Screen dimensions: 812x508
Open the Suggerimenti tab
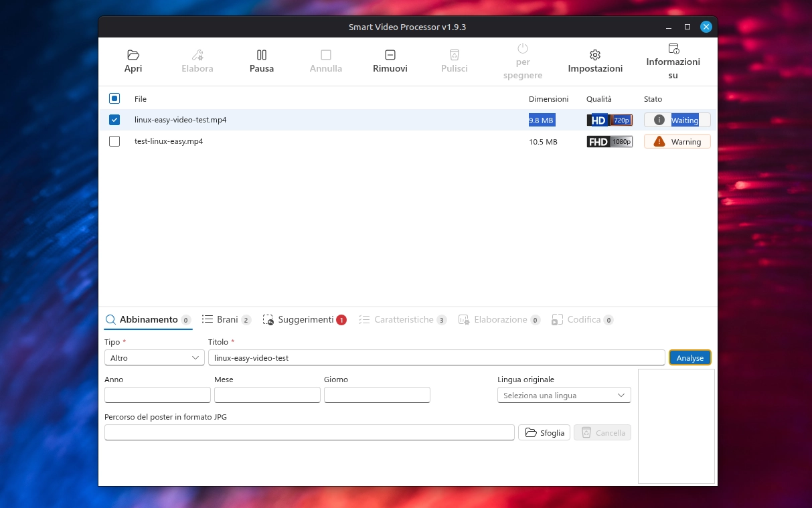tap(305, 320)
